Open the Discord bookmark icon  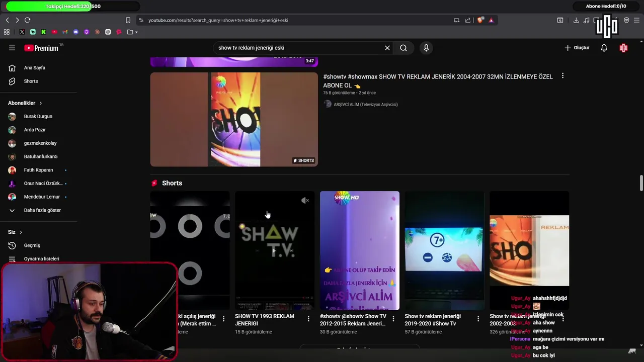click(76, 32)
